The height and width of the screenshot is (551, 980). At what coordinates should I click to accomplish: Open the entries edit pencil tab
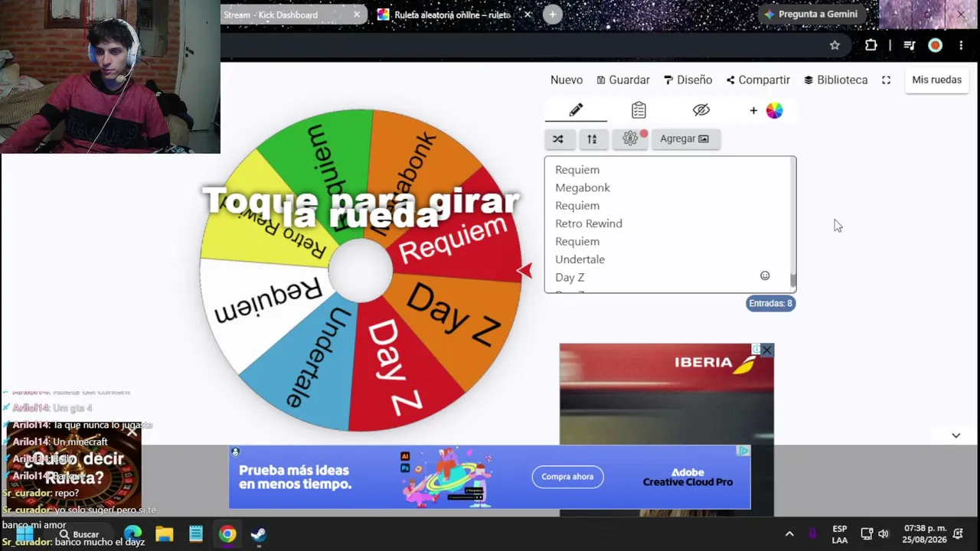576,110
